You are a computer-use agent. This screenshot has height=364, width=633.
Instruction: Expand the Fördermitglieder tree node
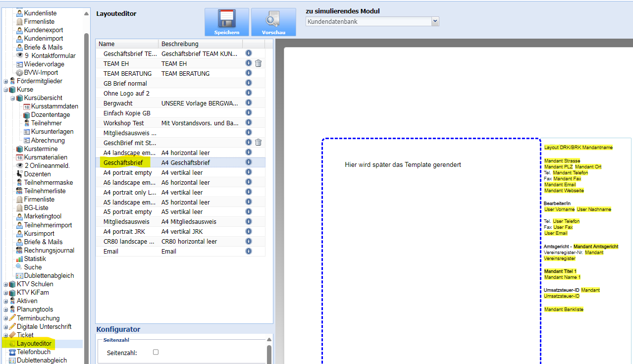tap(6, 81)
